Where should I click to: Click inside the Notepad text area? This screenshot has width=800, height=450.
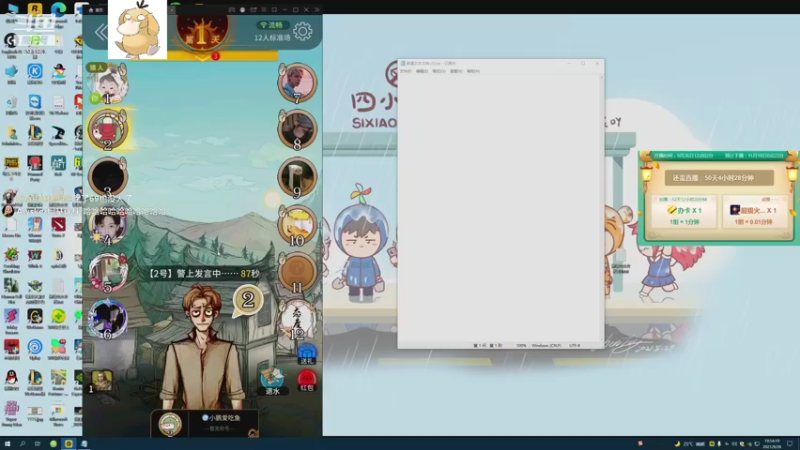pos(498,208)
